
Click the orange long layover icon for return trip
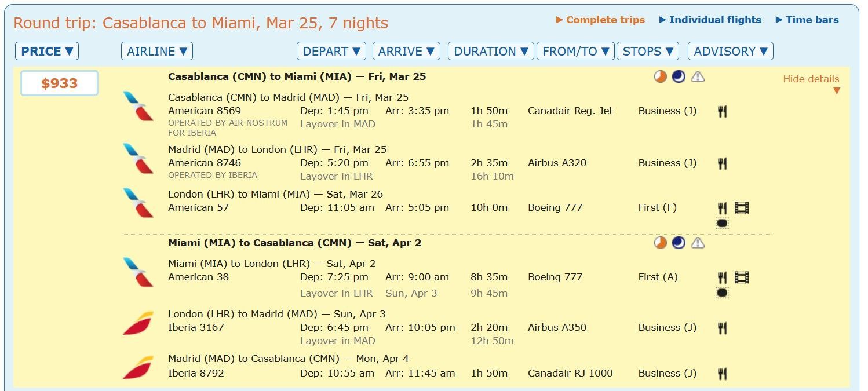tap(661, 243)
